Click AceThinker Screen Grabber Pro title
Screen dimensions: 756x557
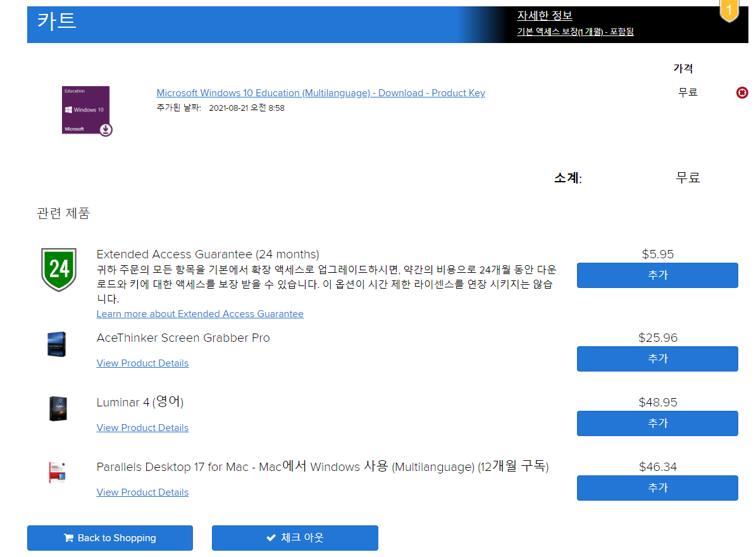coord(183,337)
